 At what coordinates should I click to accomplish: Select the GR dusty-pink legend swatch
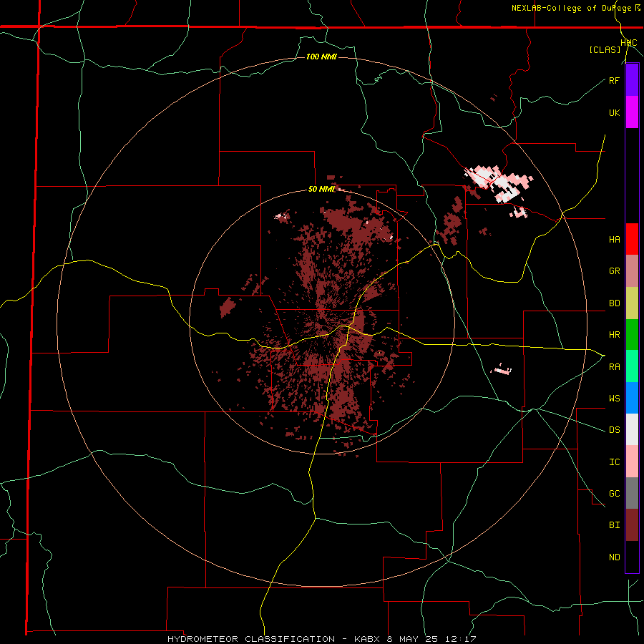click(632, 271)
